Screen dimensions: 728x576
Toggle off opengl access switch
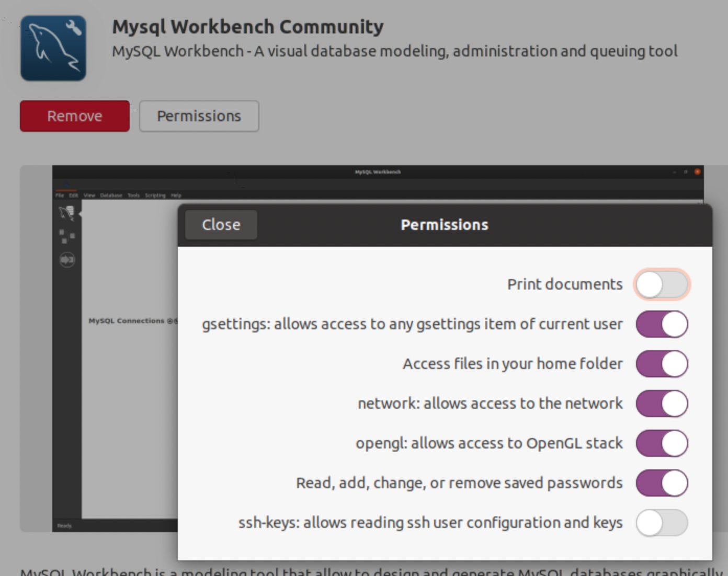point(662,443)
